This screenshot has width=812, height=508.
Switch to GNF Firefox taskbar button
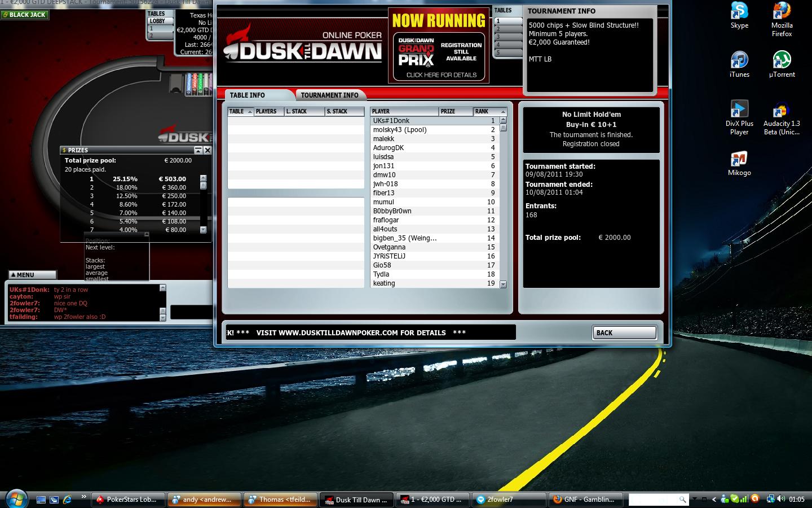585,500
